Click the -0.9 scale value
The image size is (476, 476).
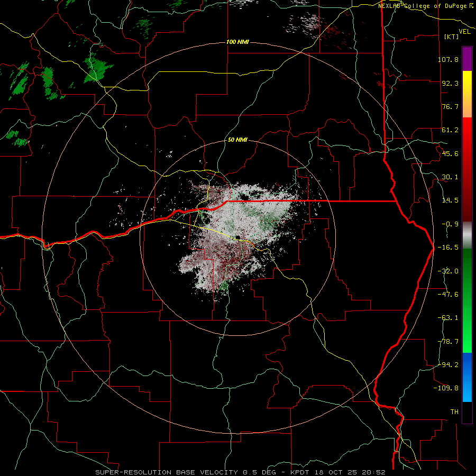point(450,224)
